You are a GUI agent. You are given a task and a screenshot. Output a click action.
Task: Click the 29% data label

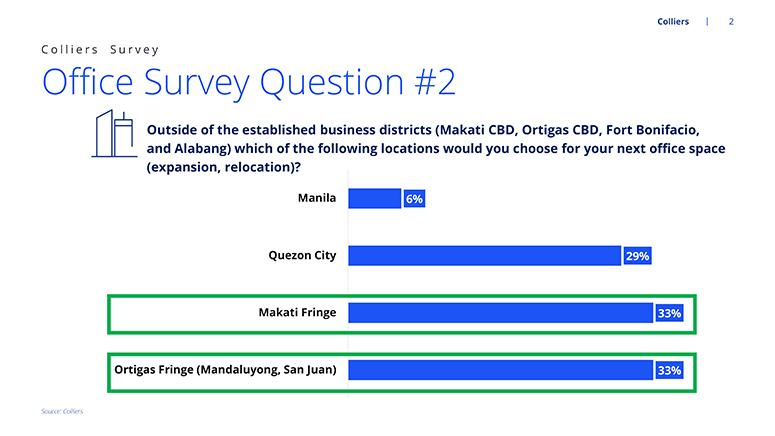point(638,256)
